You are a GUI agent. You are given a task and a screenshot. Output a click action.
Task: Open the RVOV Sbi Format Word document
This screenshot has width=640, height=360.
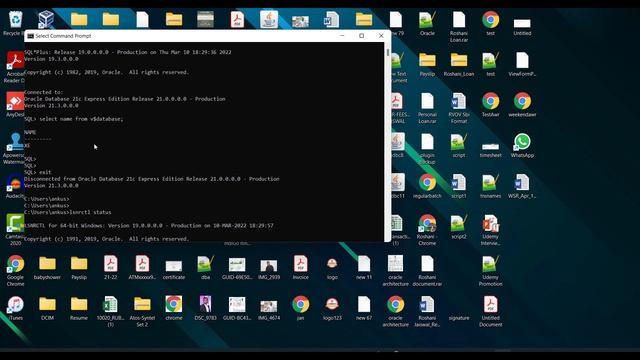(459, 108)
